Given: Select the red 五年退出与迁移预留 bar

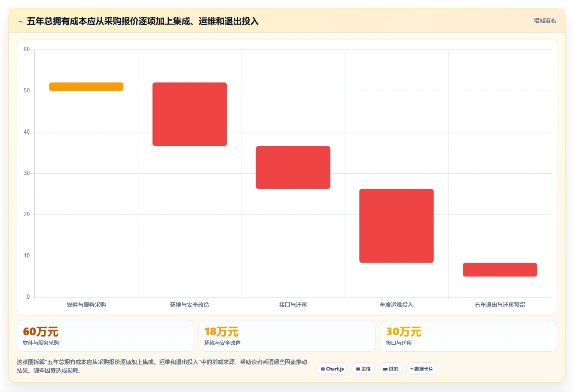Looking at the screenshot, I should pyautogui.click(x=500, y=270).
